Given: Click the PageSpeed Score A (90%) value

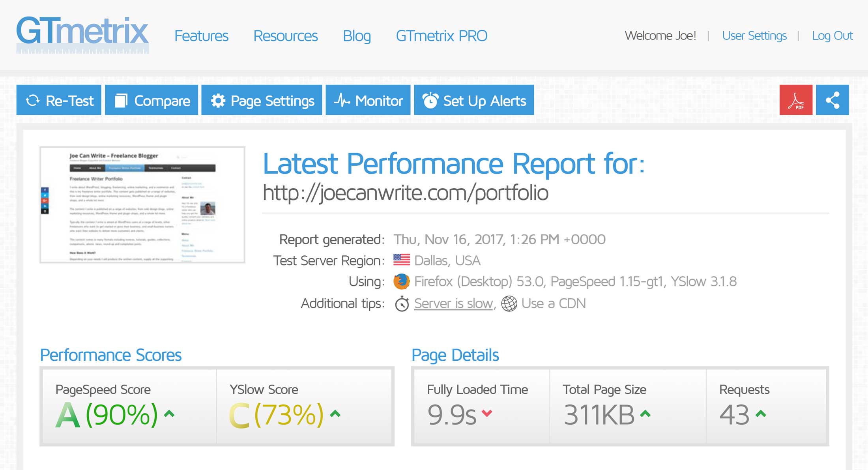Looking at the screenshot, I should tap(107, 415).
